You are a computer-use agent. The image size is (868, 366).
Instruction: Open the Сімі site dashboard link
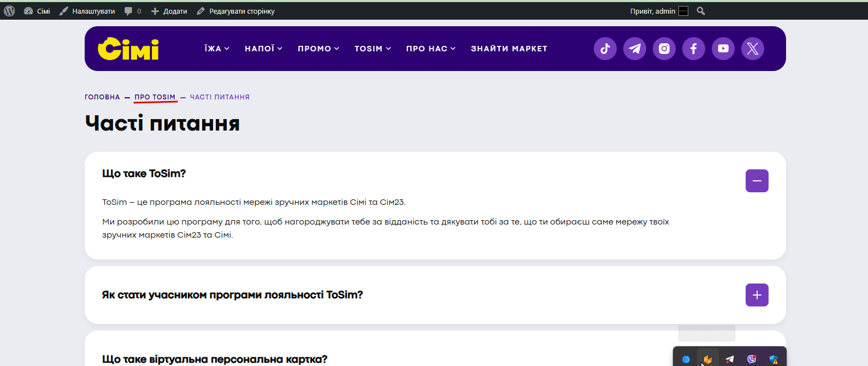[37, 11]
